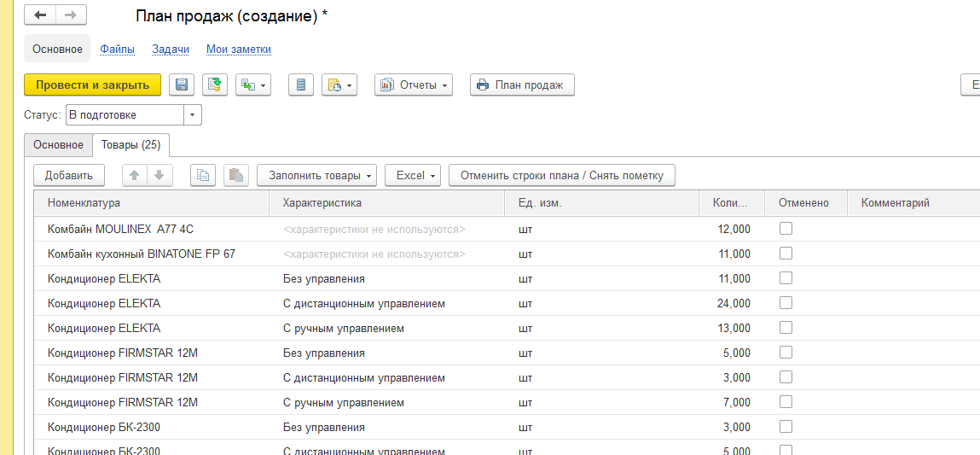The height and width of the screenshot is (455, 980).
Task: Open the Excel dropdown menu
Action: pos(412,175)
